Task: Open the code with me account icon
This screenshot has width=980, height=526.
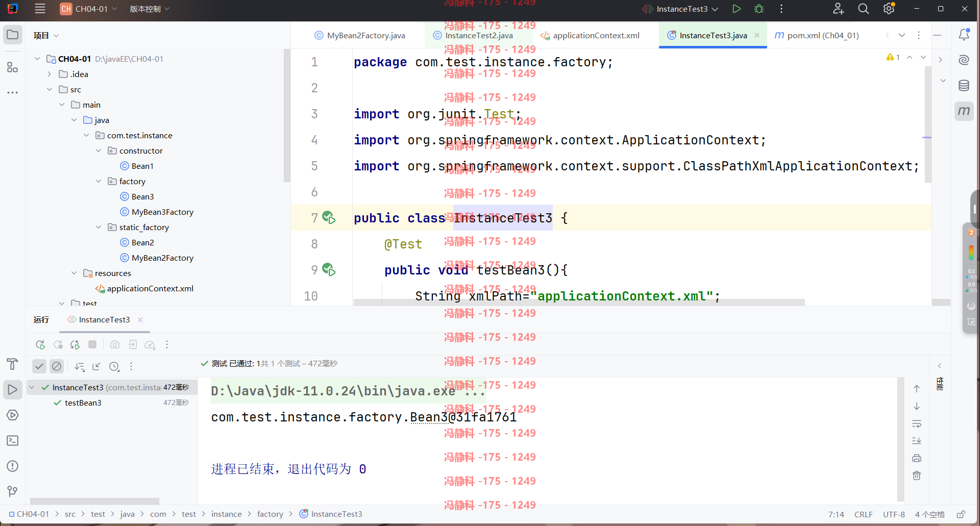Action: tap(838, 9)
